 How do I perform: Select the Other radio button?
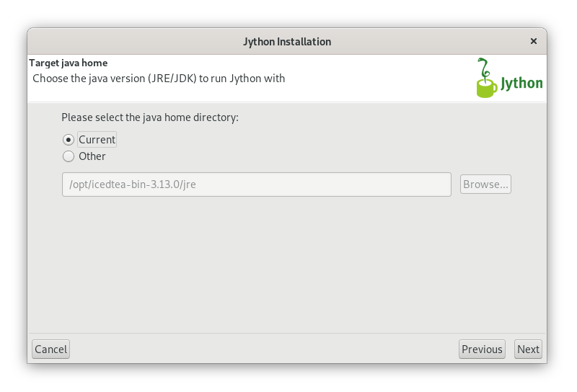click(69, 156)
